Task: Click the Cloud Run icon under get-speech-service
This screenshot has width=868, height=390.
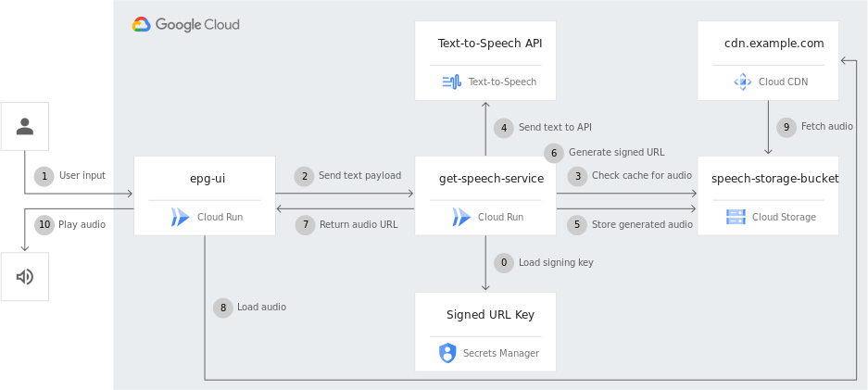Action: coord(461,218)
